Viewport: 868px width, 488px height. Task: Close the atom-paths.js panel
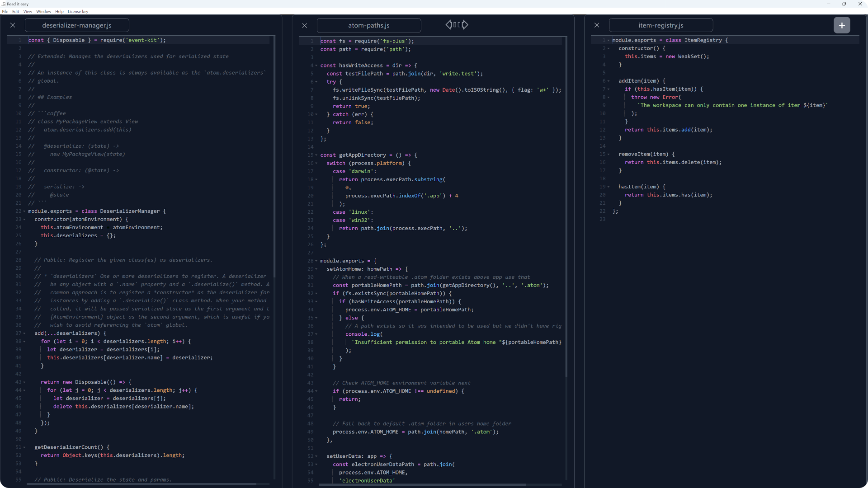point(305,25)
